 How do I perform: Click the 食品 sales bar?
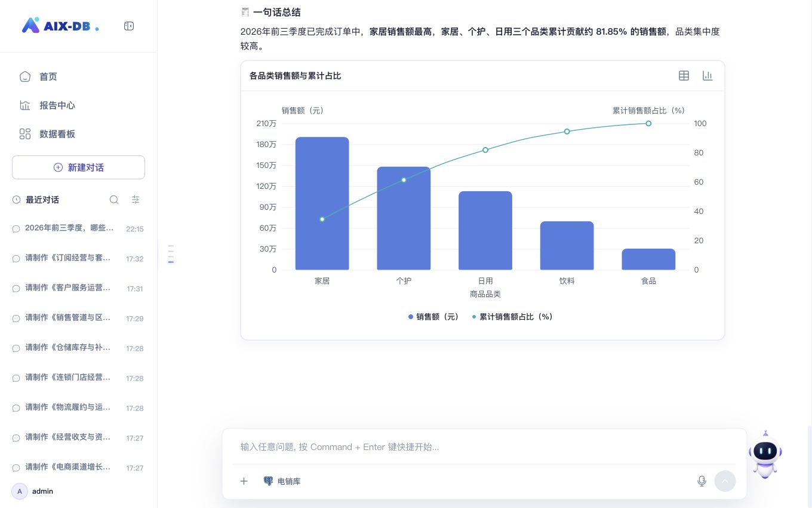tap(648, 259)
